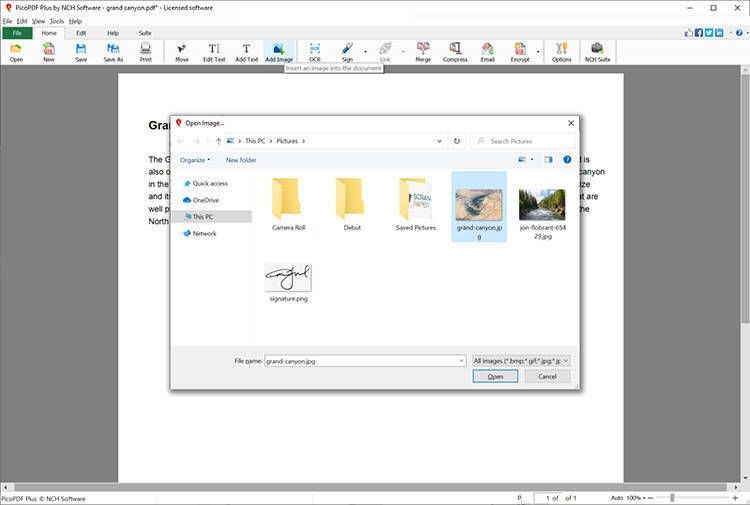Viewport: 750px width, 505px height.
Task: Click the Search Pictures field
Action: (x=524, y=141)
